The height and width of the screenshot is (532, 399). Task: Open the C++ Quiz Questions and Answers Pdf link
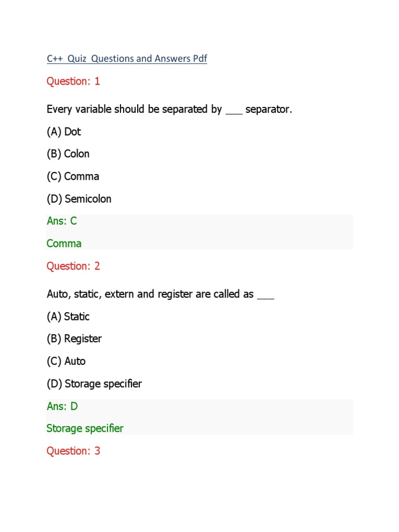[127, 59]
